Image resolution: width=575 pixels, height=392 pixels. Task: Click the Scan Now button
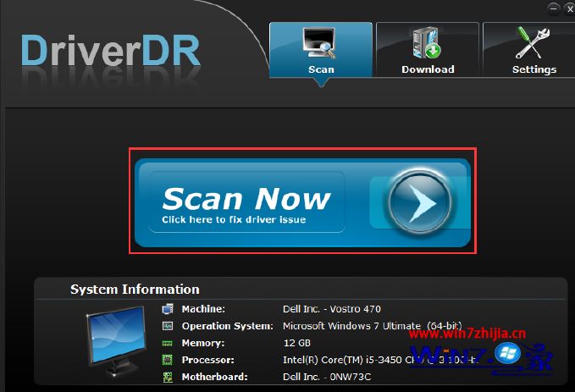point(302,202)
